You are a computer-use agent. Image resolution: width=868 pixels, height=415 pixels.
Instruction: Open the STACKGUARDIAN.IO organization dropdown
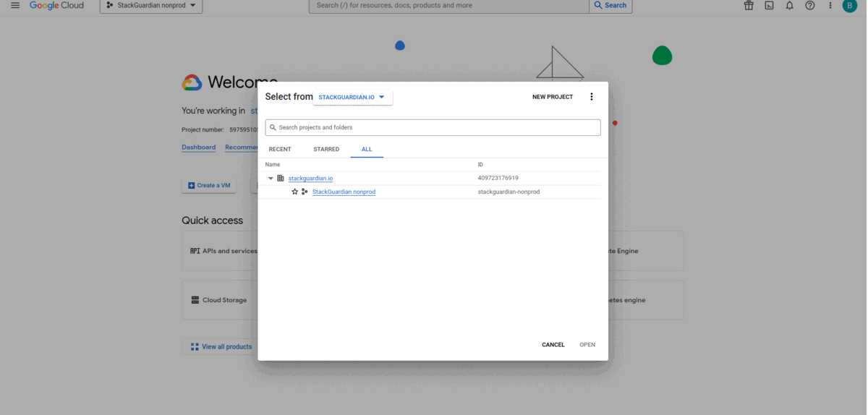click(x=352, y=97)
